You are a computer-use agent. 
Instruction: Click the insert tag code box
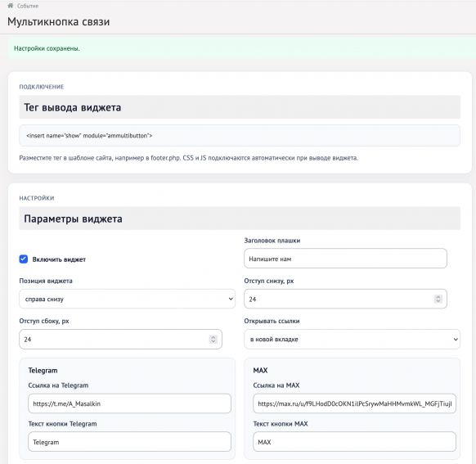pos(240,135)
